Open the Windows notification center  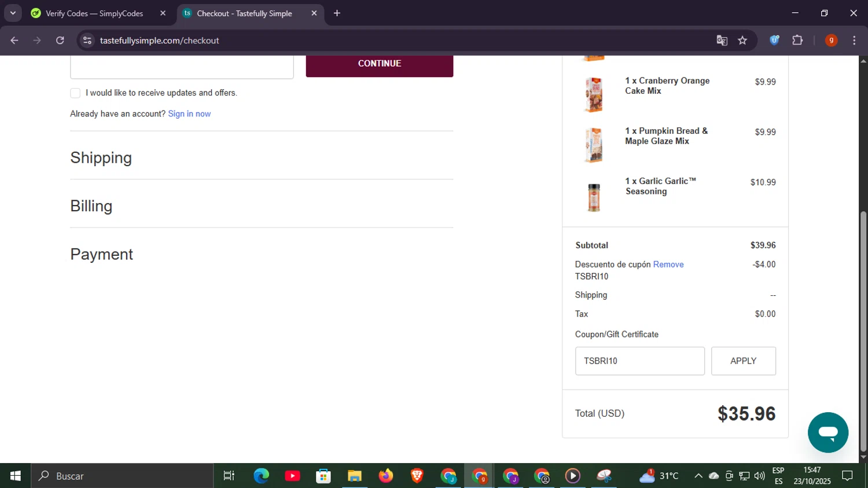[x=848, y=476]
